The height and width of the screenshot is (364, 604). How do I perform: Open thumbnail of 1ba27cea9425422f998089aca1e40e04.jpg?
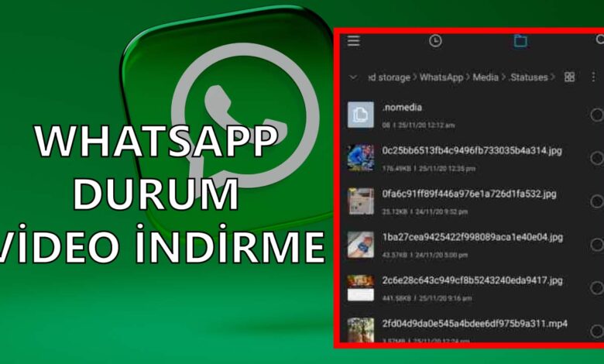[x=361, y=245]
